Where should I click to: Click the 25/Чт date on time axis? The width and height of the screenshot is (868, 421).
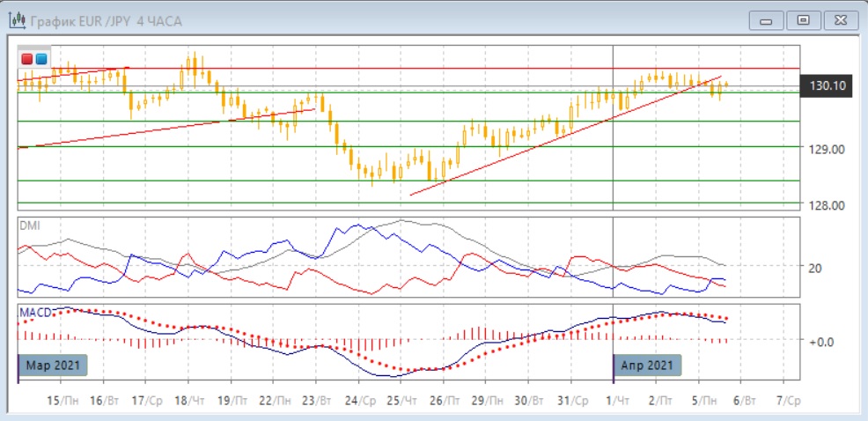401,400
